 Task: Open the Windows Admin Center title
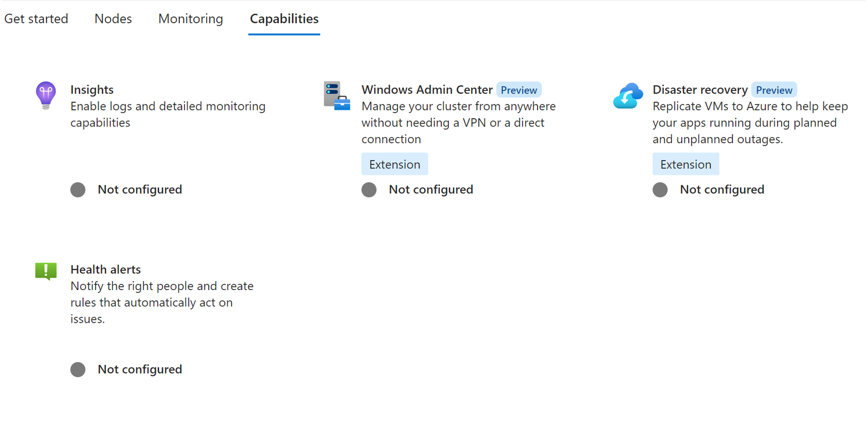point(427,90)
